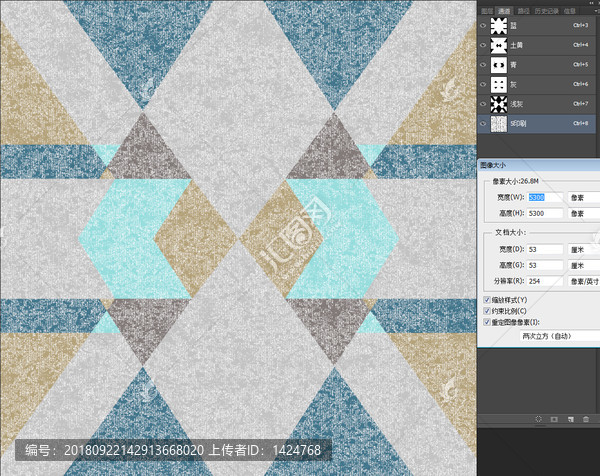
Task: Save selection as channel icon
Action: [x=554, y=419]
